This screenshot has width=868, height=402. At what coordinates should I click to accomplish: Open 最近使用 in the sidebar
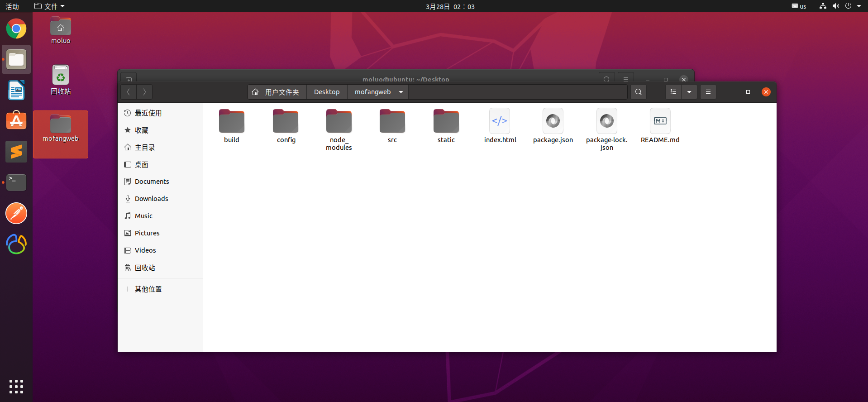point(160,113)
